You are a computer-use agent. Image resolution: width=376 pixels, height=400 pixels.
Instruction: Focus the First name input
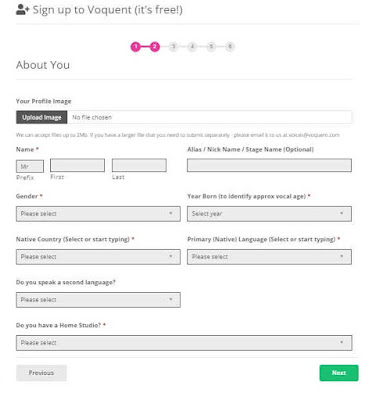tap(77, 165)
